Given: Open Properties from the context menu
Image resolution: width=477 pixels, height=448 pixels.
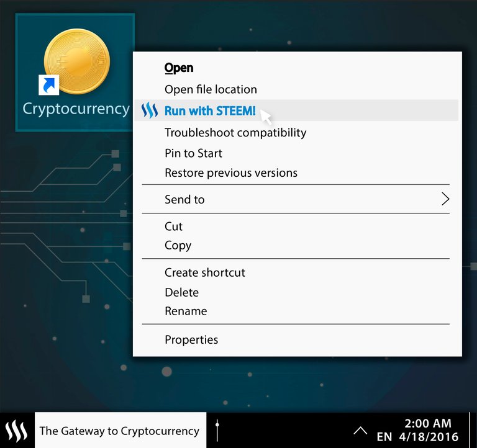Looking at the screenshot, I should coord(191,340).
